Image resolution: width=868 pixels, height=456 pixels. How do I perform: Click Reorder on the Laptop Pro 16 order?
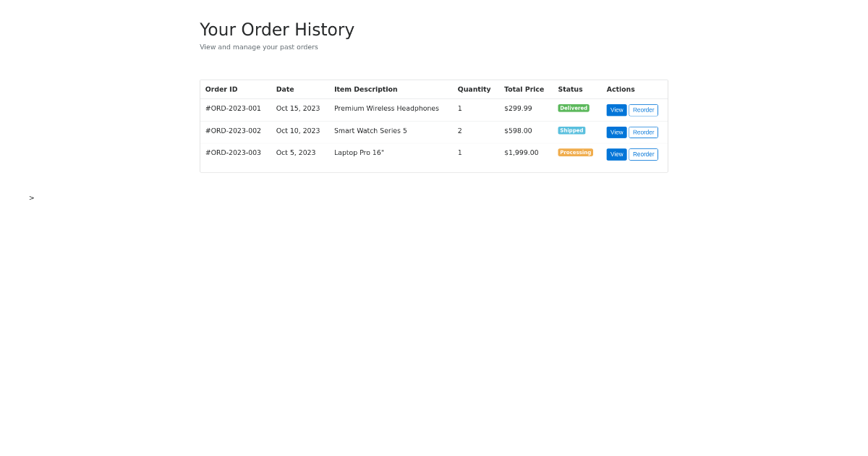point(643,154)
